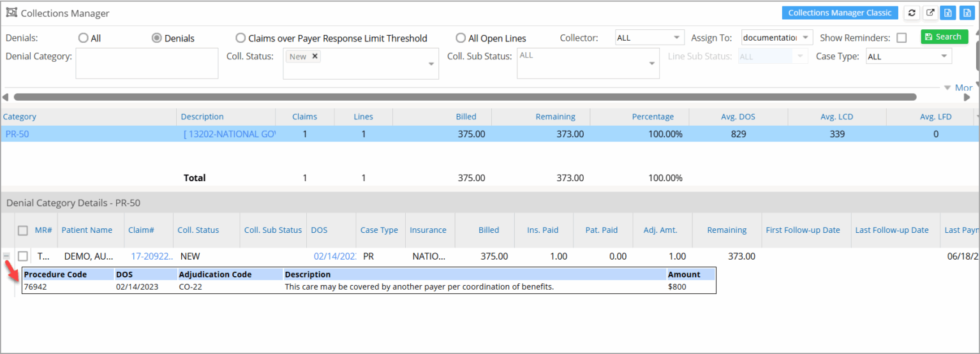Click the refresh icon button

click(912, 13)
